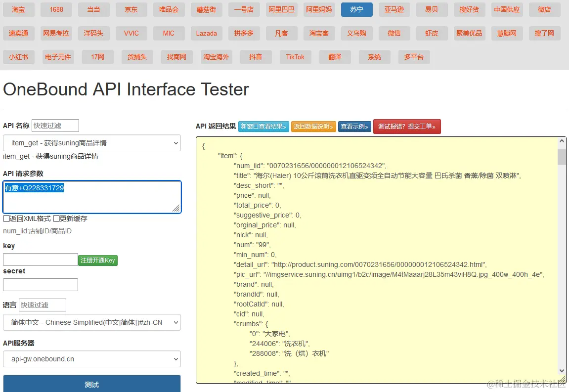This screenshot has height=392, width=569.
Task: Click 测试报错?提交工单 button
Action: (x=407, y=127)
